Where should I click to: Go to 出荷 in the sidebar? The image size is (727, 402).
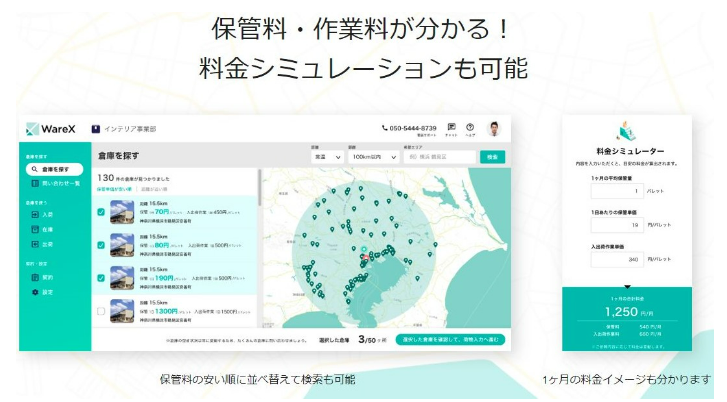click(42, 244)
